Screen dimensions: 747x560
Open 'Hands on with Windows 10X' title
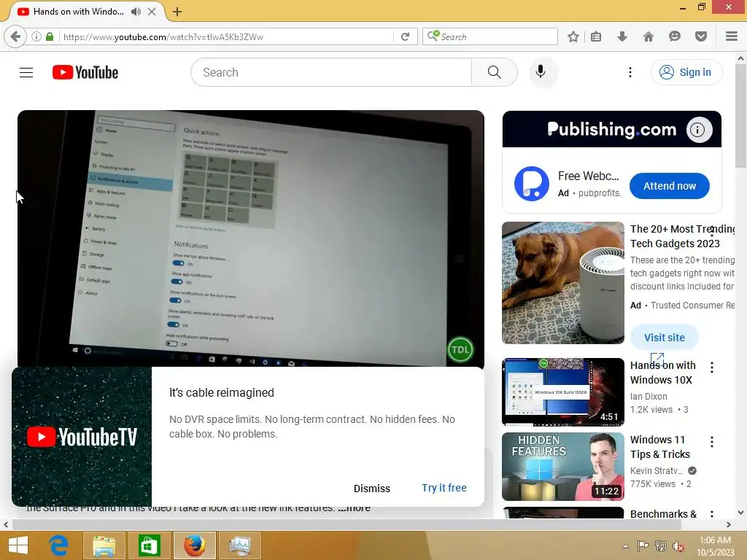[x=662, y=373]
